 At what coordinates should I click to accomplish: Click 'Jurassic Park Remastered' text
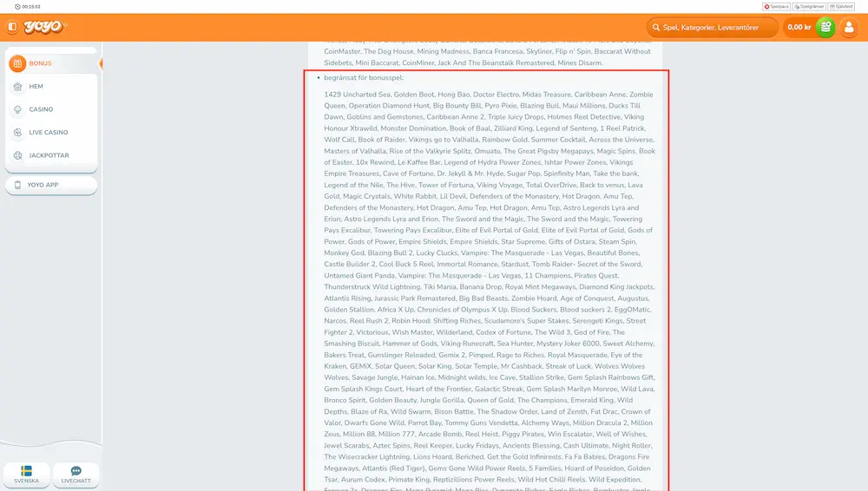point(415,298)
